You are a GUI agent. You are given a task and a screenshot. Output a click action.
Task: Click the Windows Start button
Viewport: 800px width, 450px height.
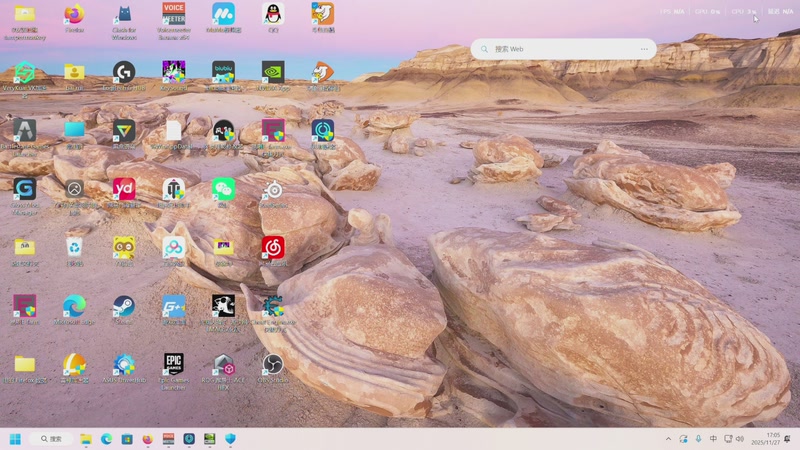[x=15, y=439]
